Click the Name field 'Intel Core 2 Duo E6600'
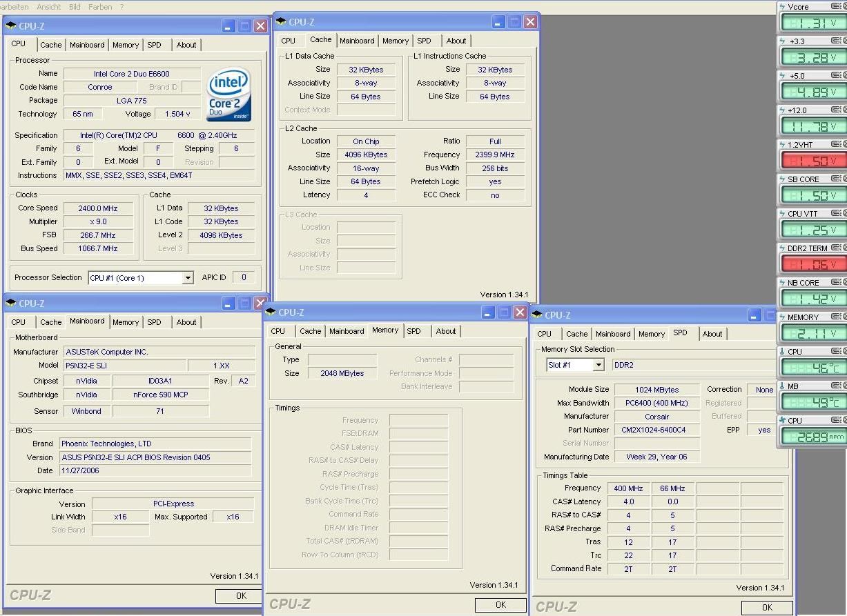This screenshot has width=847, height=616. point(132,74)
